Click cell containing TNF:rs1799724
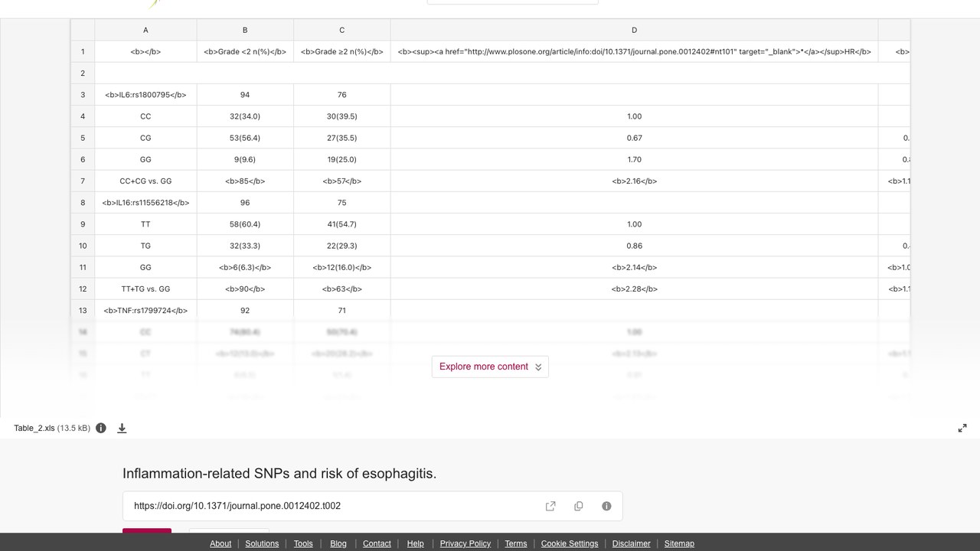The width and height of the screenshot is (980, 551). [x=145, y=311]
